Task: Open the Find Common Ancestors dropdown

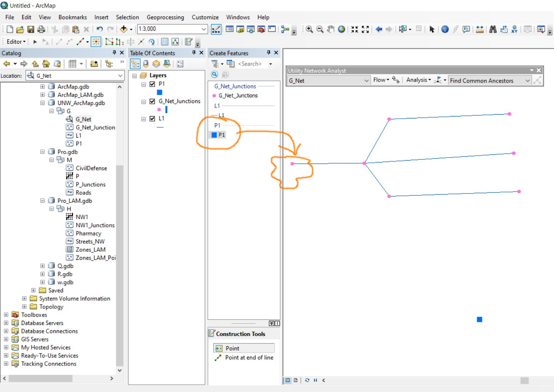Action: point(527,80)
